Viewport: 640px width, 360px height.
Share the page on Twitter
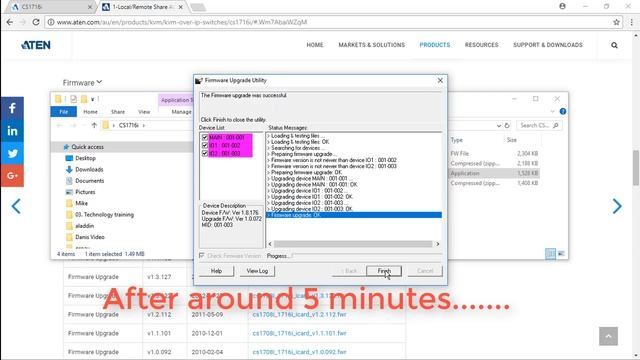coord(12,153)
